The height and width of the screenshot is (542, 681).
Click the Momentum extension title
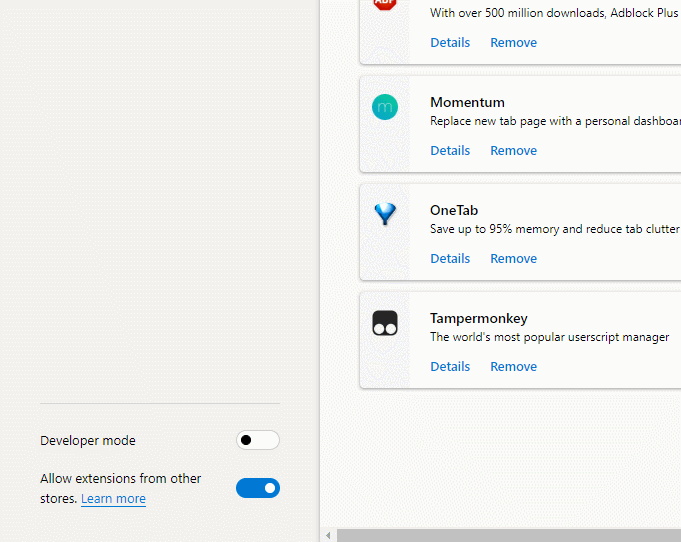(467, 102)
